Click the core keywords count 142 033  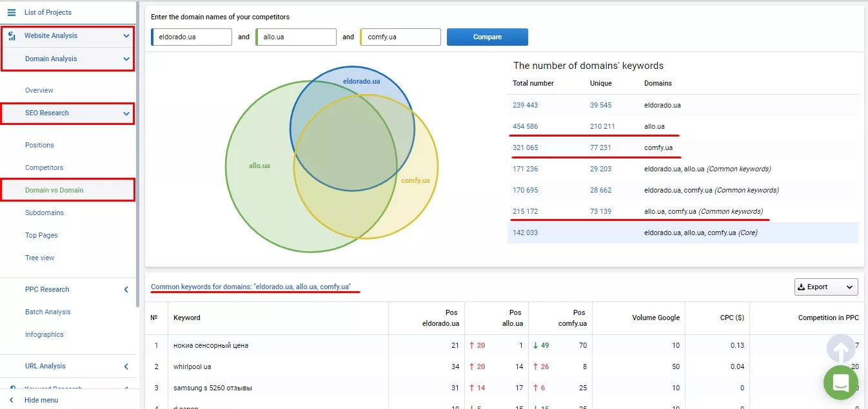[525, 233]
